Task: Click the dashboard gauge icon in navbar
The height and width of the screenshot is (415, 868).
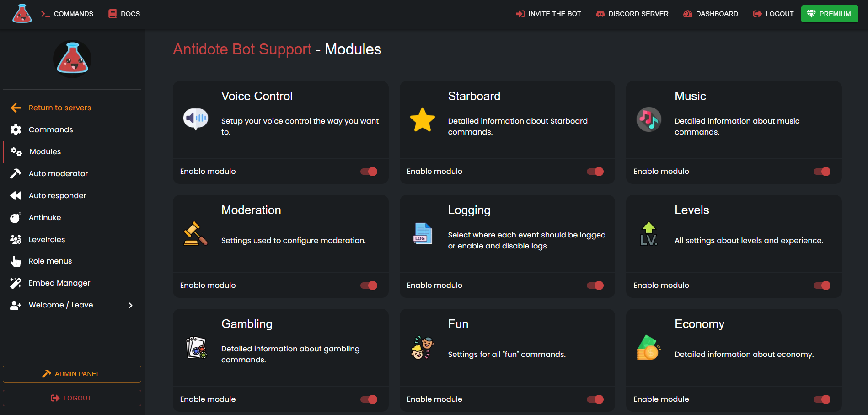Action: 688,14
